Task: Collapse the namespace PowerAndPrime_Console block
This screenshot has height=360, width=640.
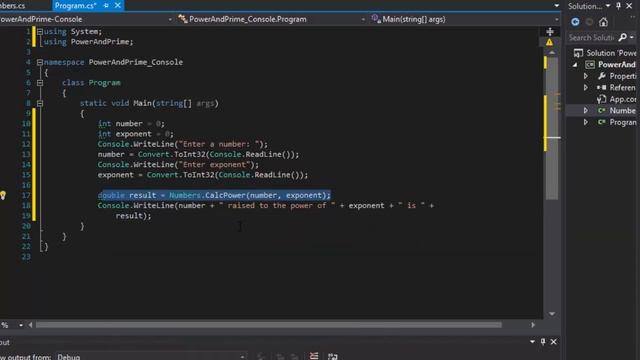Action: tap(40, 62)
